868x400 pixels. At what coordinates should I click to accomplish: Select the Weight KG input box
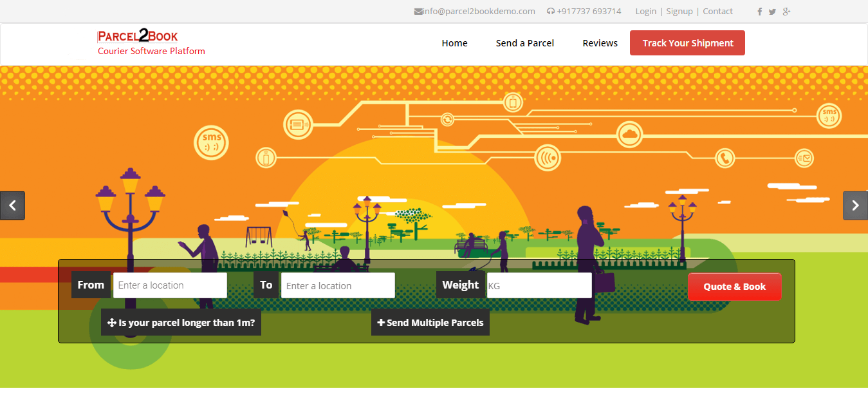coord(539,285)
